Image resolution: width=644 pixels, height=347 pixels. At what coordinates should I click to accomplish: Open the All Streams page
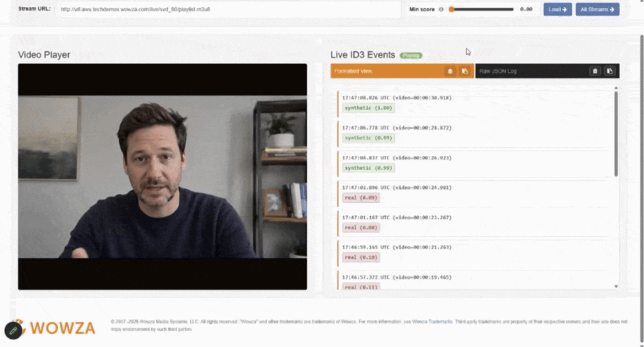[598, 9]
